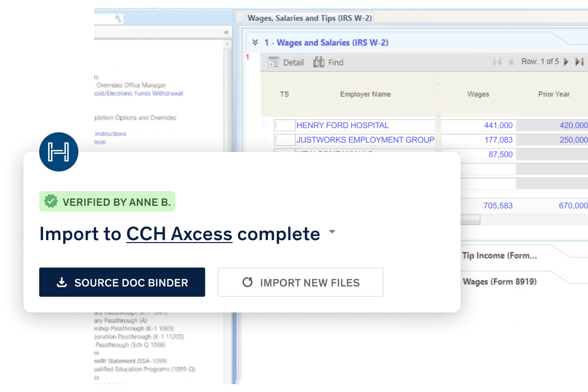Screen dimensions: 588x392
Task: Open the import status dropdown caret
Action: pos(332,232)
